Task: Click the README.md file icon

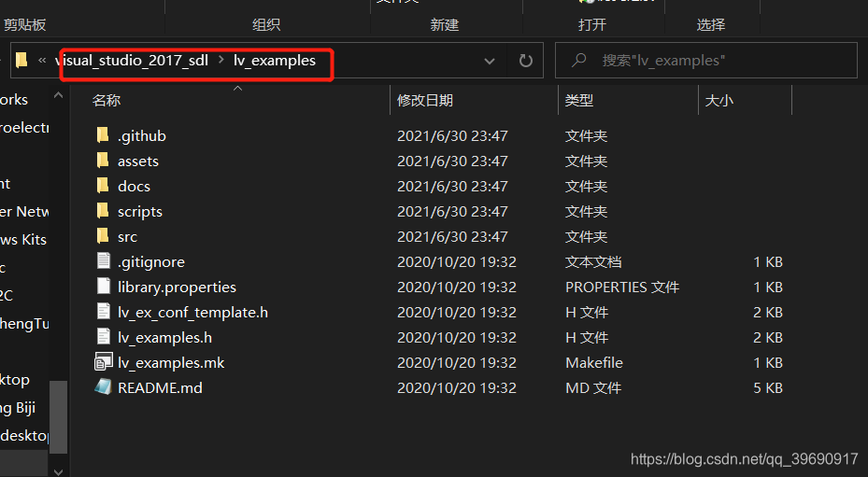Action: click(104, 386)
